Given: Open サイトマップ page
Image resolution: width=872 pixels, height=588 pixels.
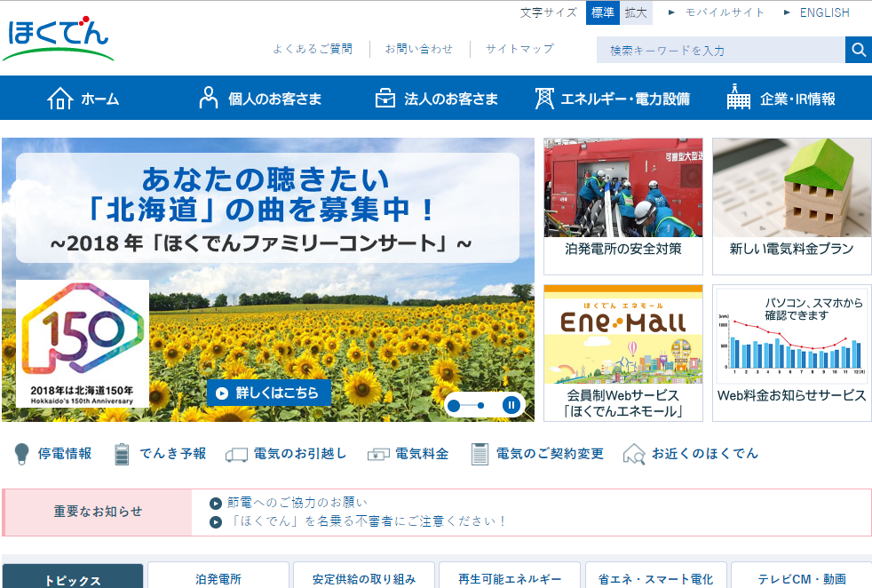Looking at the screenshot, I should click(519, 49).
